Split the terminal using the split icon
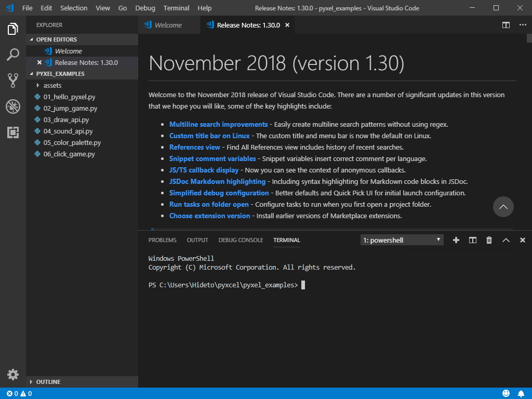The image size is (532, 399). tap(472, 240)
